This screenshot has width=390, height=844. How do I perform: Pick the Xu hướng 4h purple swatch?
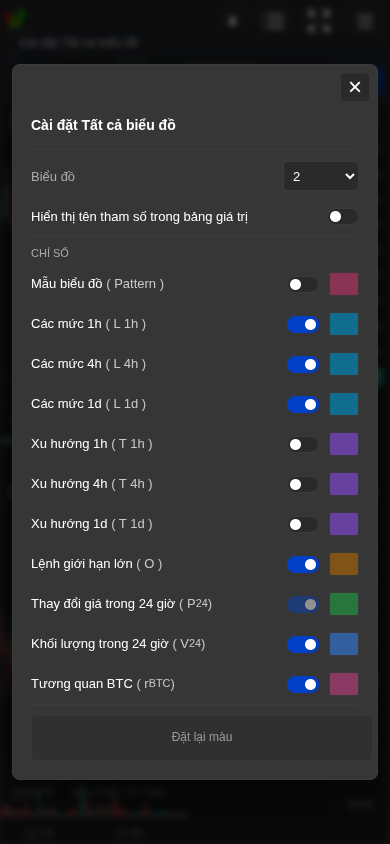pos(344,484)
